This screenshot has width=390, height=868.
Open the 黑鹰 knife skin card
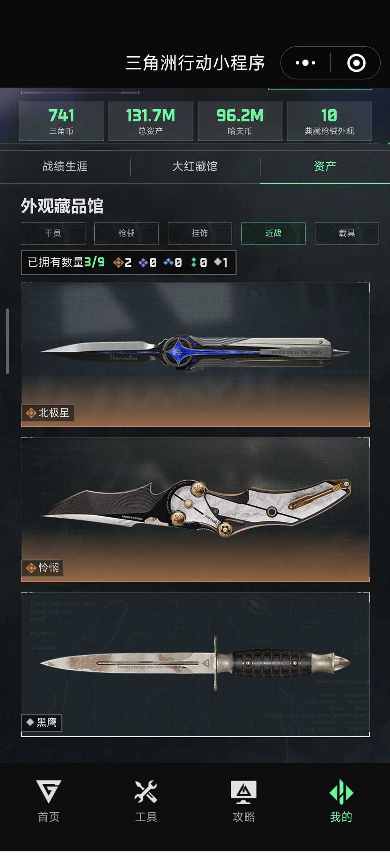click(x=195, y=664)
